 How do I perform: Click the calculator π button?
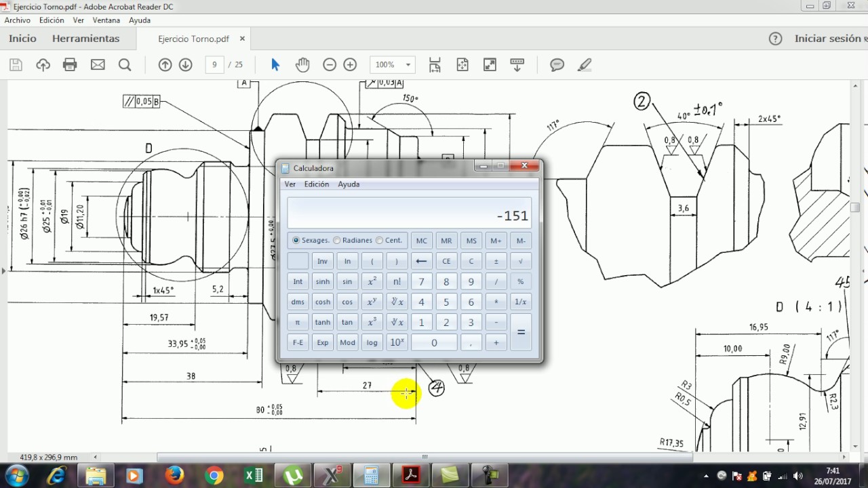pos(298,322)
